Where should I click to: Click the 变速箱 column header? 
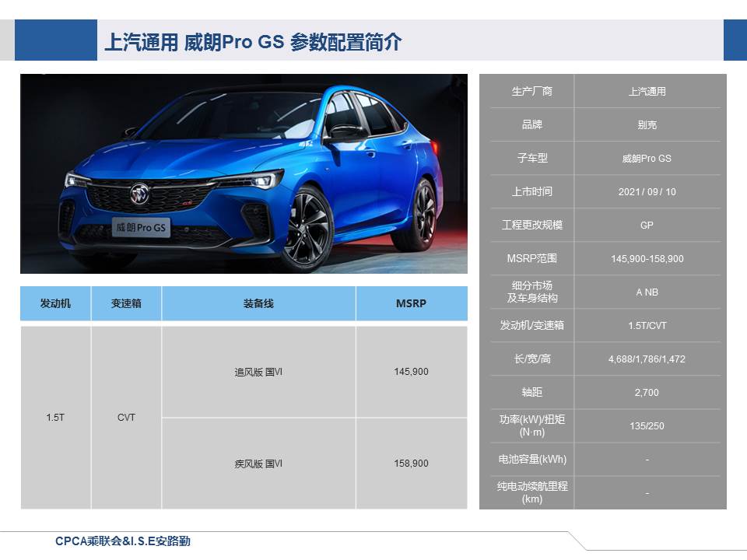(x=126, y=303)
